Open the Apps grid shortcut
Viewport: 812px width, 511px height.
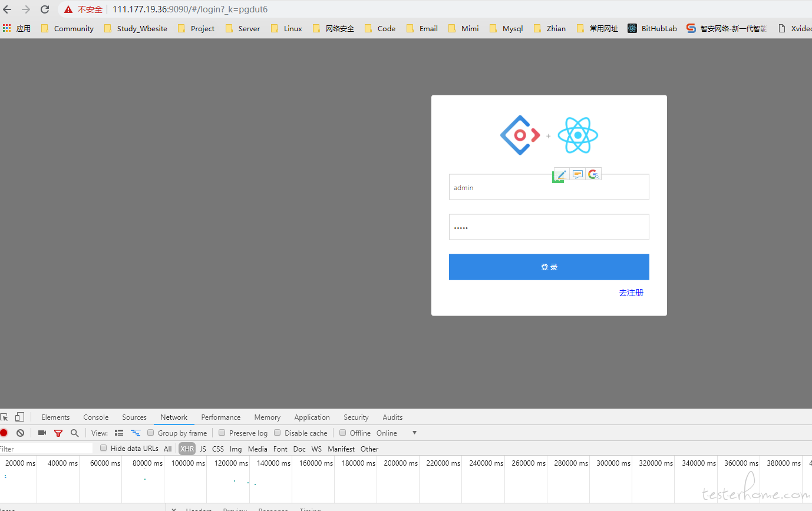[x=7, y=28]
